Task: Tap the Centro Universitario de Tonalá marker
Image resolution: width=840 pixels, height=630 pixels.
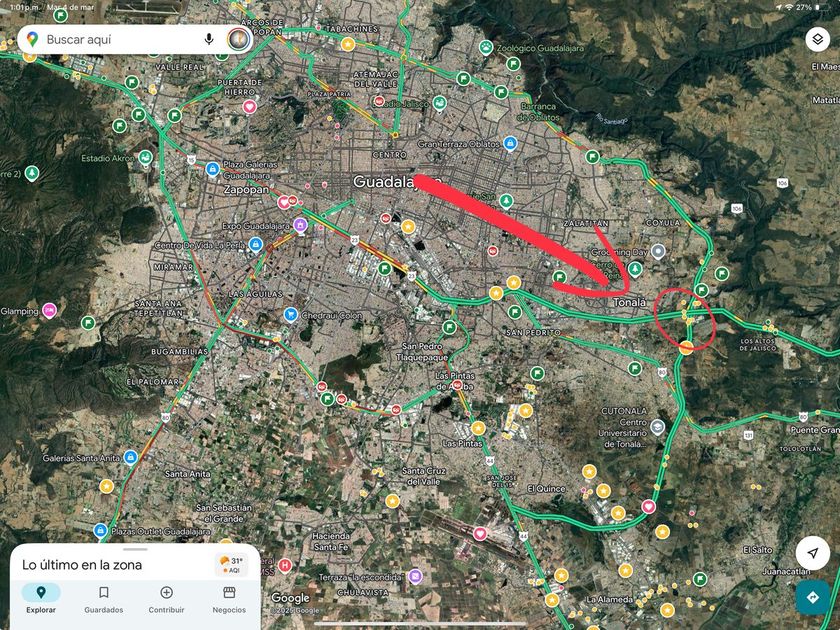Action: [657, 427]
